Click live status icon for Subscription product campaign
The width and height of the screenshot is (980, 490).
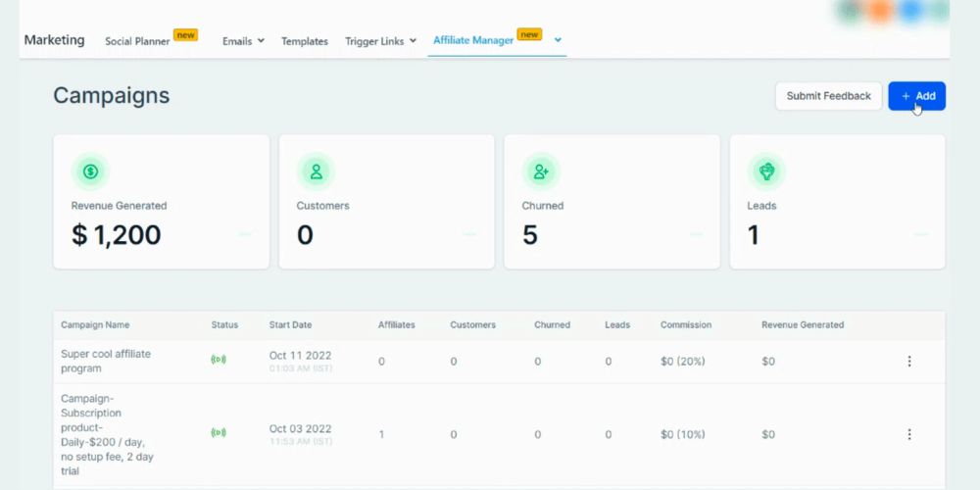pyautogui.click(x=219, y=433)
